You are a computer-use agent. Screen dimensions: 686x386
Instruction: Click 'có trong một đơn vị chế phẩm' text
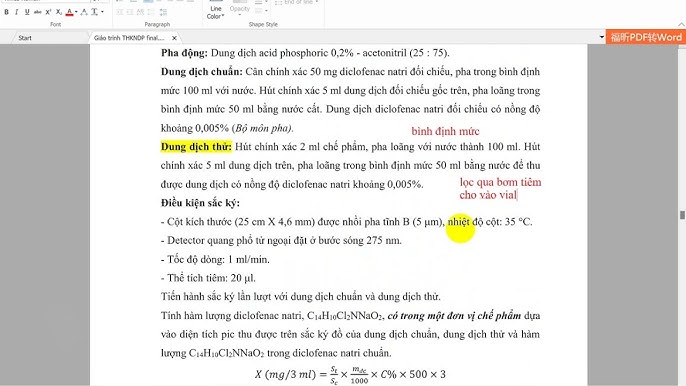[454, 316]
